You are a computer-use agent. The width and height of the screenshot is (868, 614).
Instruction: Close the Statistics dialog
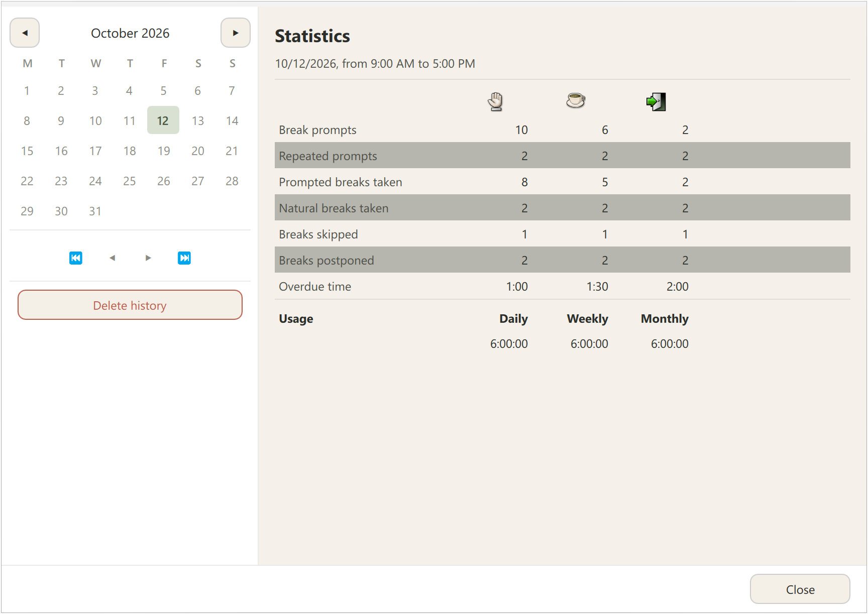tap(800, 589)
